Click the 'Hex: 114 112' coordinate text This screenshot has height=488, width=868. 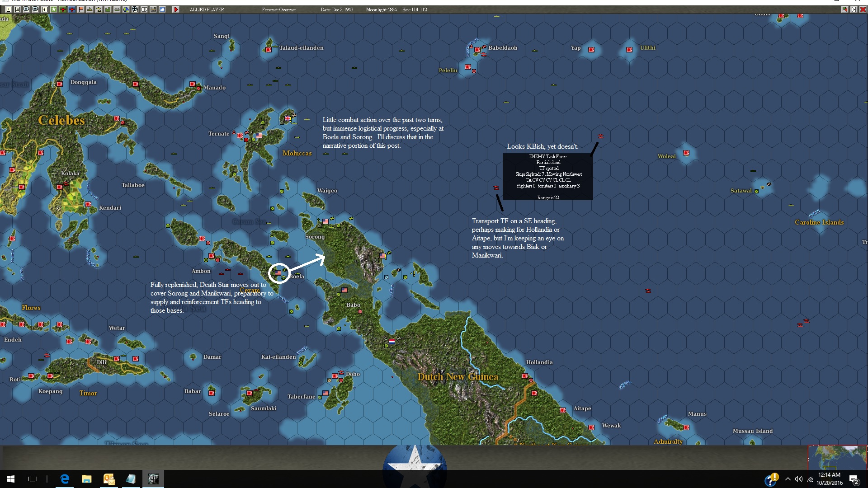click(x=414, y=9)
